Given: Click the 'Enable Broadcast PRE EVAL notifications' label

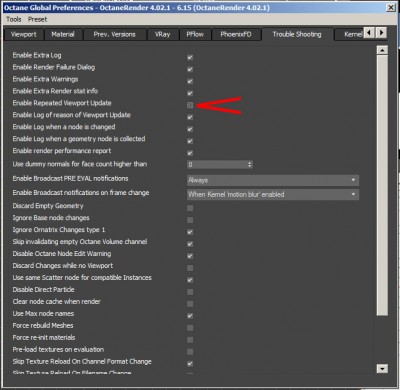Looking at the screenshot, I should pos(70,179).
